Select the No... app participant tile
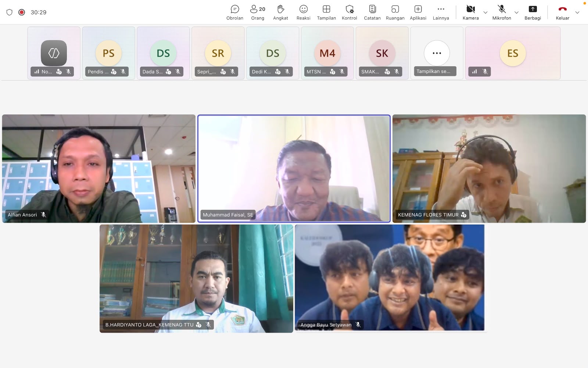588x368 pixels. pos(54,53)
